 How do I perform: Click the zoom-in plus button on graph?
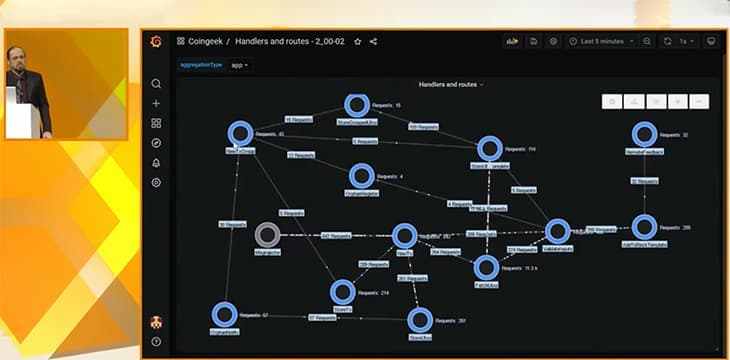pos(677,102)
